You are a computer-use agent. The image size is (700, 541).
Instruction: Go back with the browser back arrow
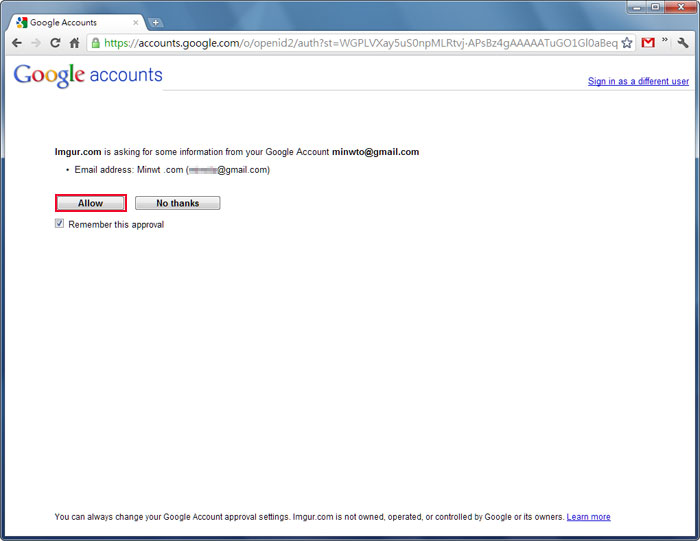click(17, 43)
